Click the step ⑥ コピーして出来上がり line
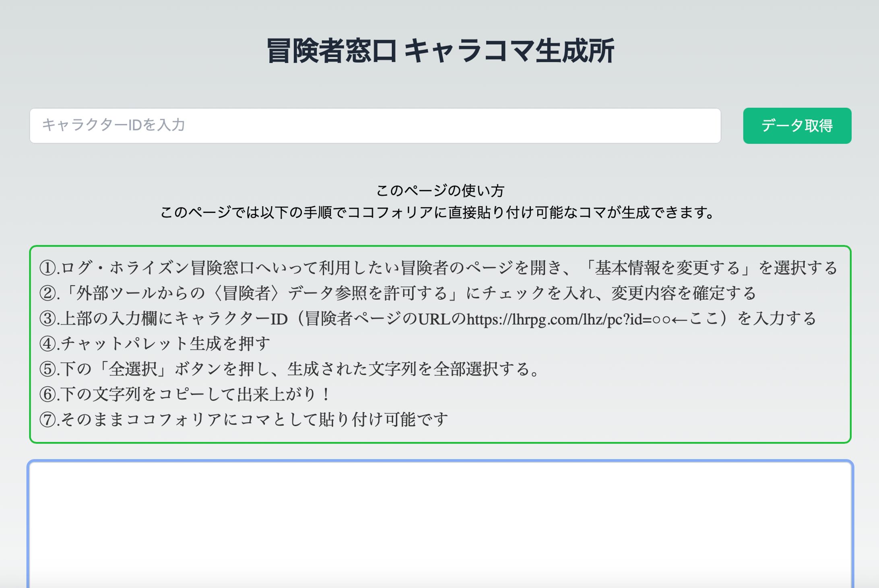This screenshot has width=879, height=588. pos(185,394)
